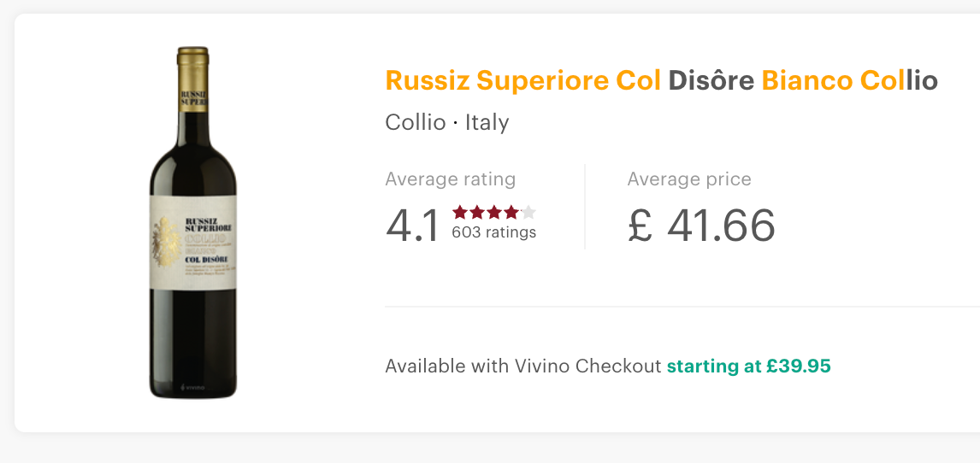Image resolution: width=980 pixels, height=463 pixels.
Task: Click the first red rating star
Action: pos(460,212)
